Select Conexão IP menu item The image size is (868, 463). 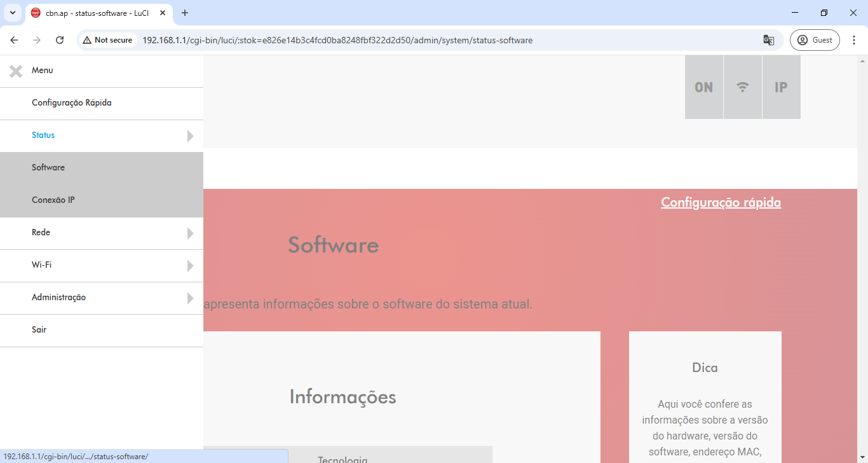pos(53,200)
